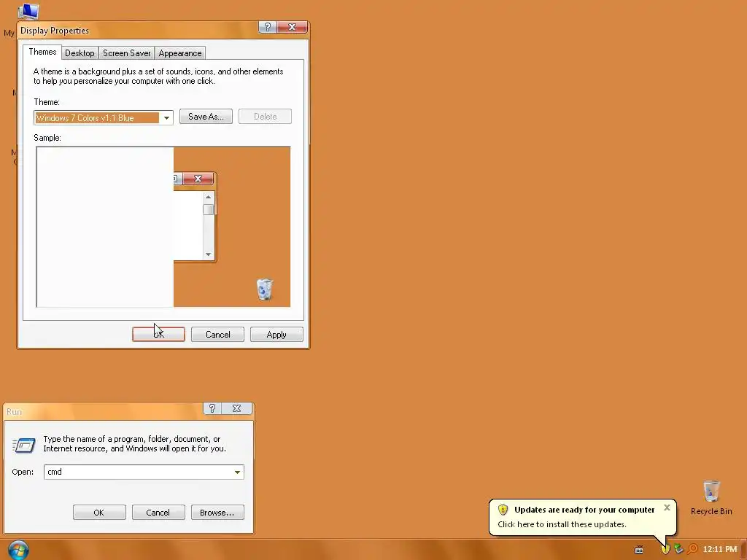Cancel the Display Properties dialog
Screen dimensions: 747x560
217,334
